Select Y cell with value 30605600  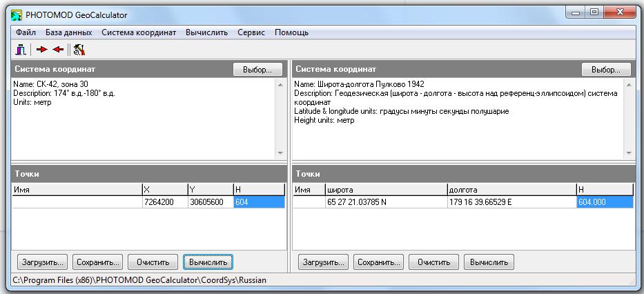click(x=211, y=202)
